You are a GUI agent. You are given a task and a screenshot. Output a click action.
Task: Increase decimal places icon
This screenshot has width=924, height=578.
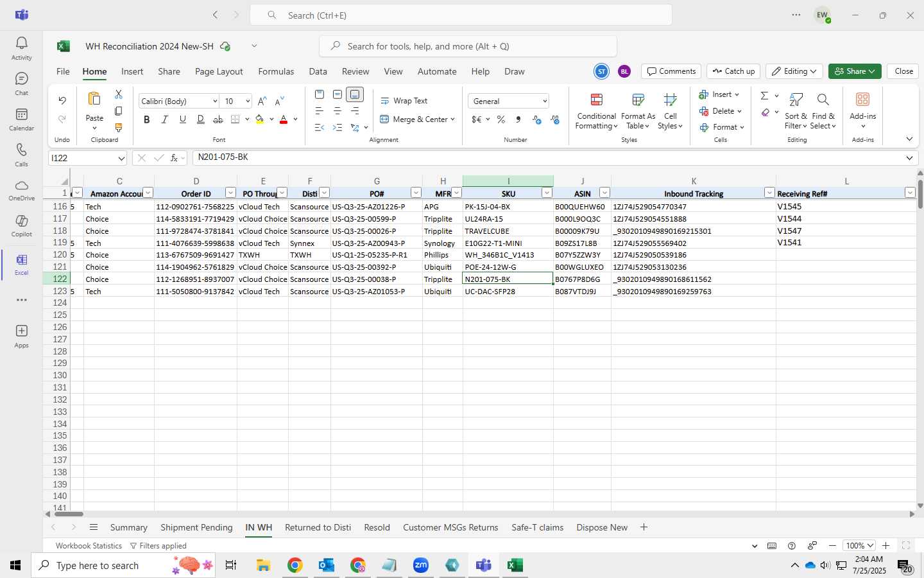click(537, 119)
